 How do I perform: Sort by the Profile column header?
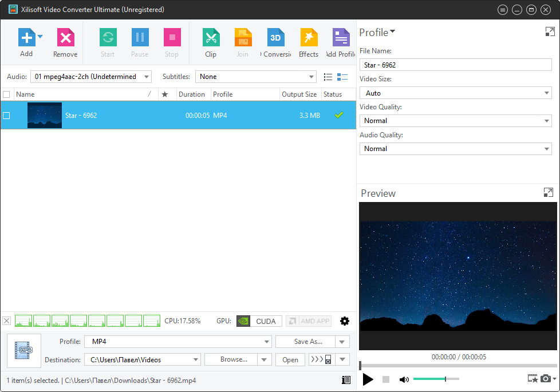(x=244, y=94)
